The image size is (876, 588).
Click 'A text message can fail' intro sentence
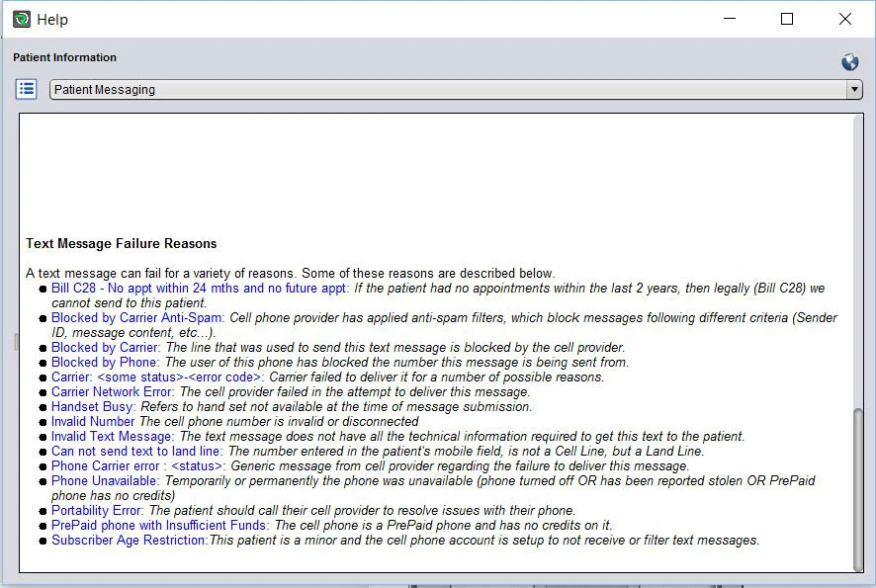(x=290, y=273)
